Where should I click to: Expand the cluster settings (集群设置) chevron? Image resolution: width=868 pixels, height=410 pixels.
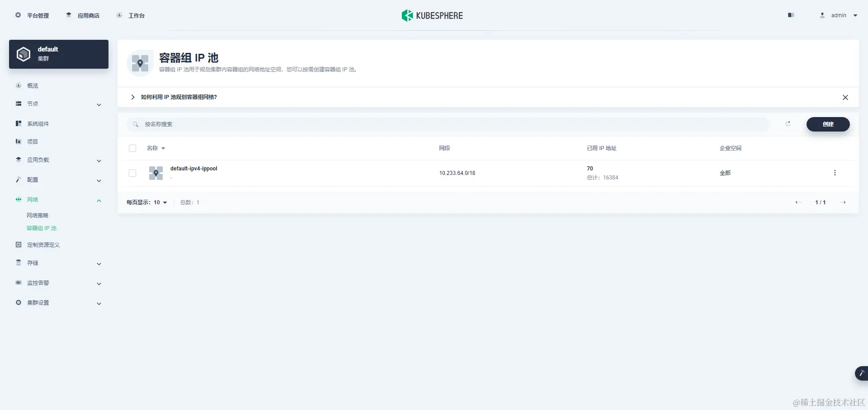(99, 304)
